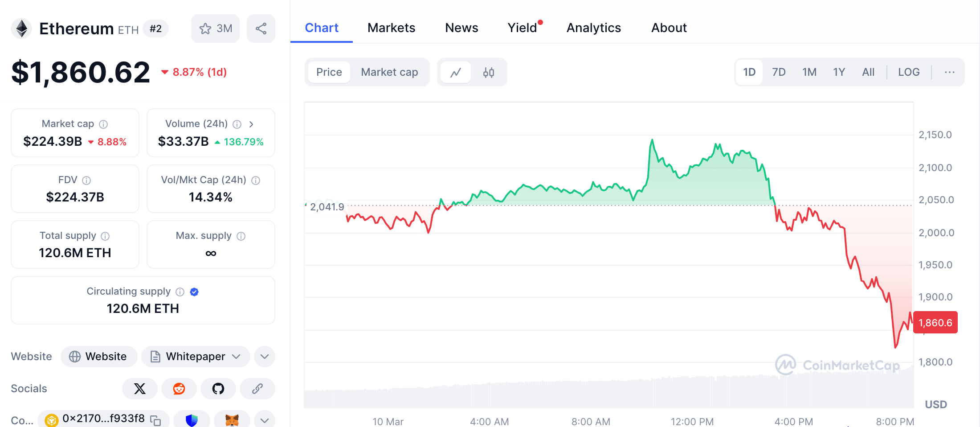Click the blue shield contract icon
The image size is (980, 427).
coord(192,420)
